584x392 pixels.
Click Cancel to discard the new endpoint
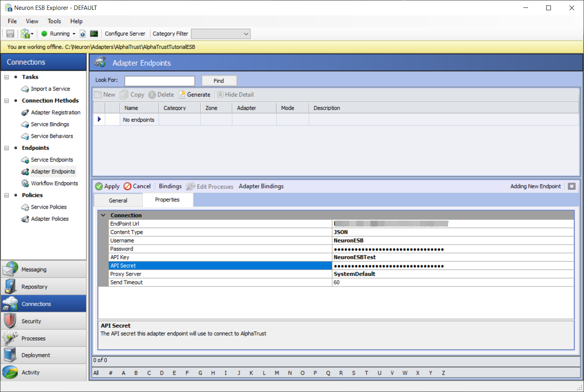click(137, 186)
